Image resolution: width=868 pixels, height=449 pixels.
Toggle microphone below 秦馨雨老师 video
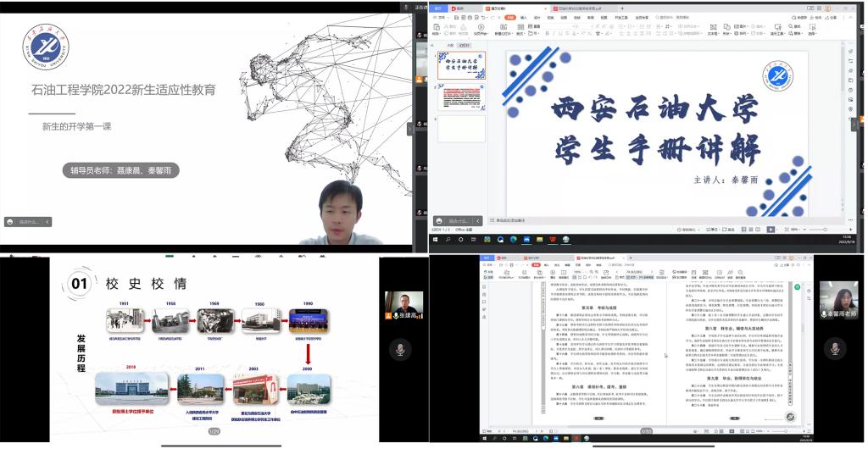click(836, 349)
